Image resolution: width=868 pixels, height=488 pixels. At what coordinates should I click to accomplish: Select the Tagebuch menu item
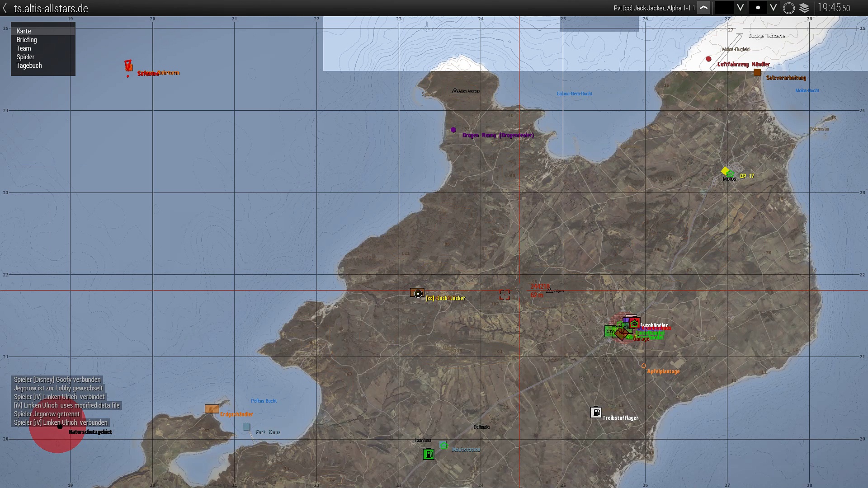pyautogui.click(x=29, y=66)
